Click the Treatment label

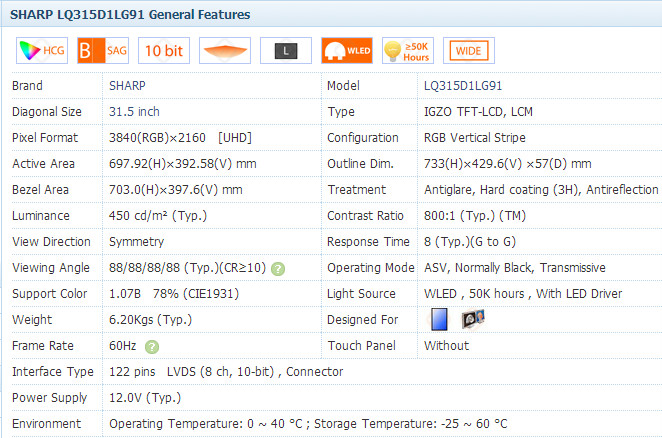357,190
